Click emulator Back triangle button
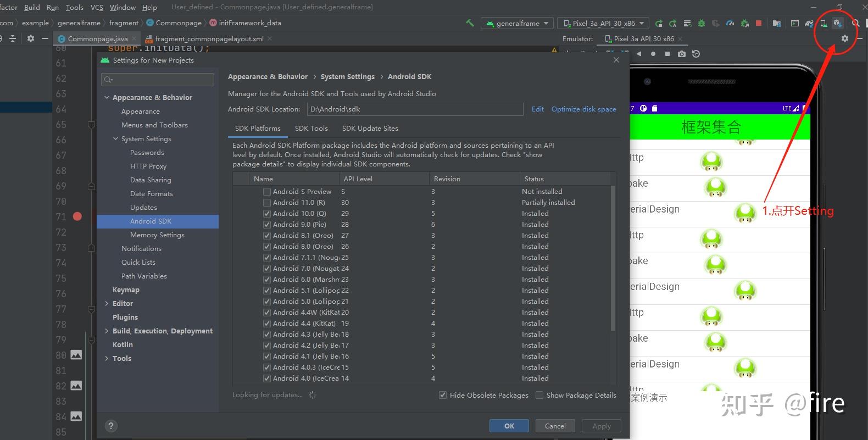Image resolution: width=868 pixels, height=440 pixels. pos(639,54)
